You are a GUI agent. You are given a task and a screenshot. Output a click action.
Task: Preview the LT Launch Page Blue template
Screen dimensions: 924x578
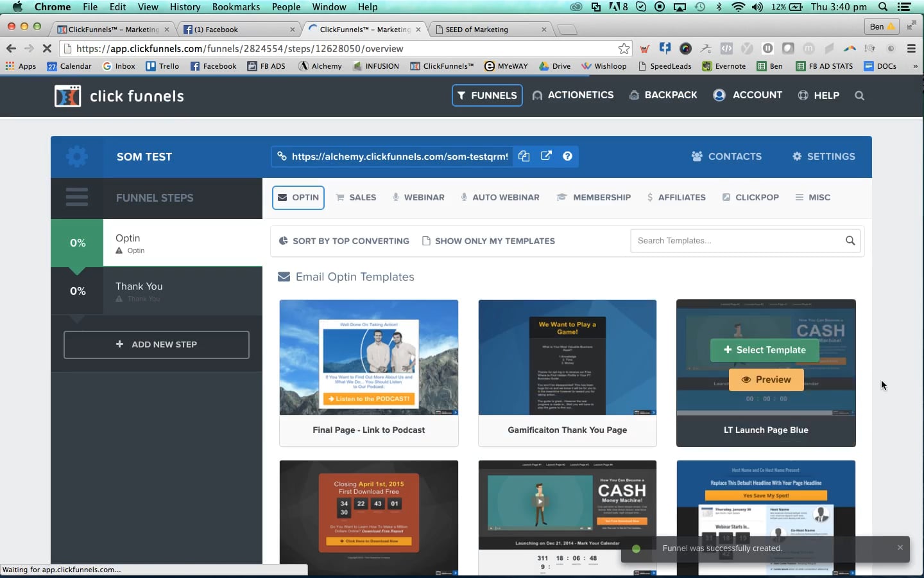[x=766, y=380]
